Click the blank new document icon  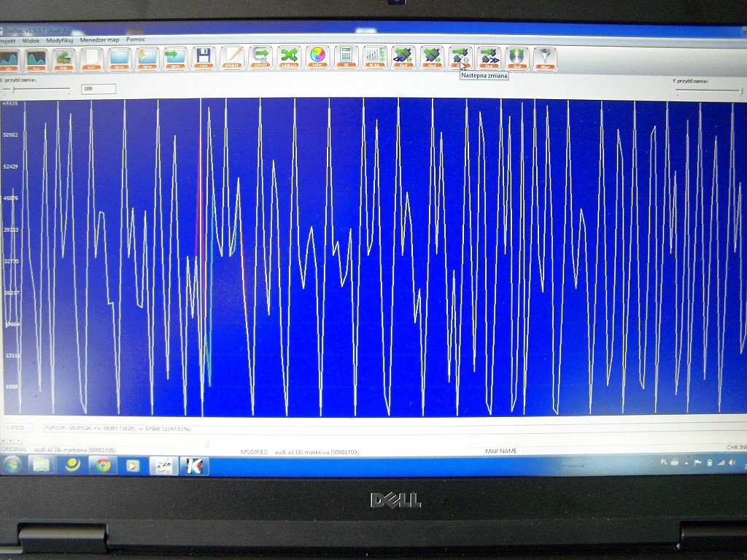[92, 58]
